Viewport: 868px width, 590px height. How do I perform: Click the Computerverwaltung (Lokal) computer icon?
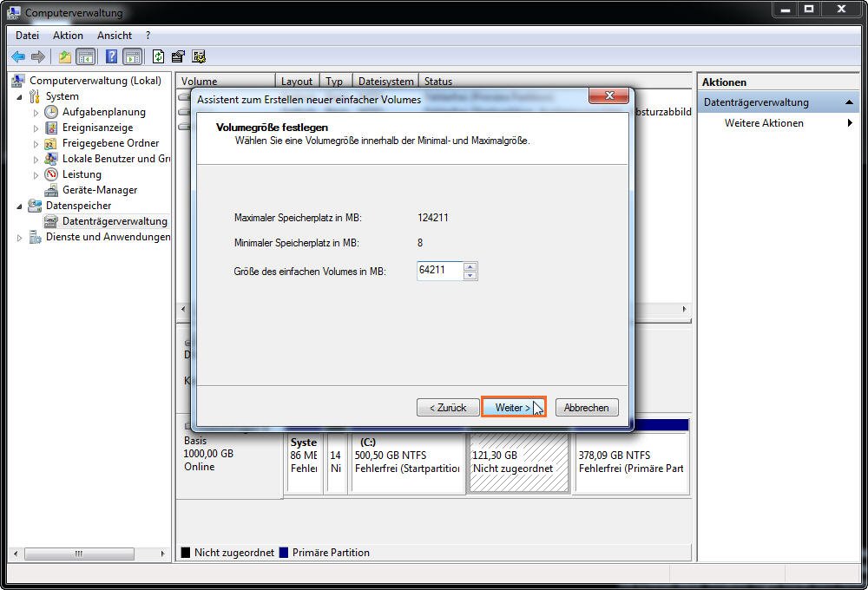pos(17,81)
